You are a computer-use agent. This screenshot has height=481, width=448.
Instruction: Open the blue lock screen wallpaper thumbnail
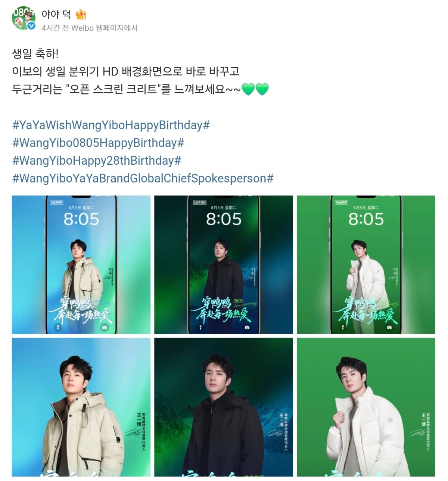tap(81, 265)
